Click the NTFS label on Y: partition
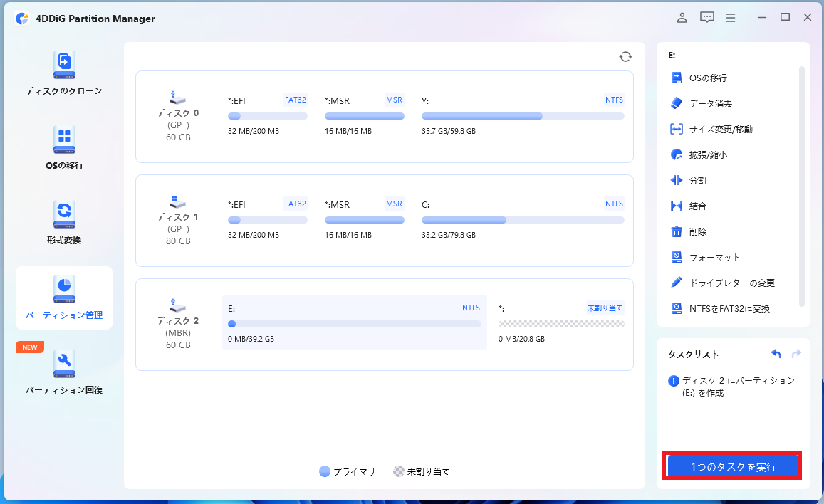Image resolution: width=824 pixels, height=504 pixels. 614,100
